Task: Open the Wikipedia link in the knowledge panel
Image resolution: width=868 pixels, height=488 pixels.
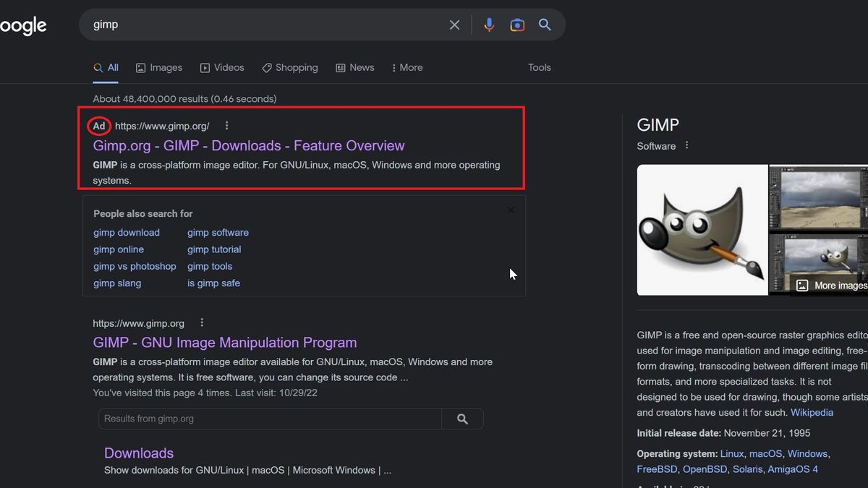Action: tap(812, 412)
